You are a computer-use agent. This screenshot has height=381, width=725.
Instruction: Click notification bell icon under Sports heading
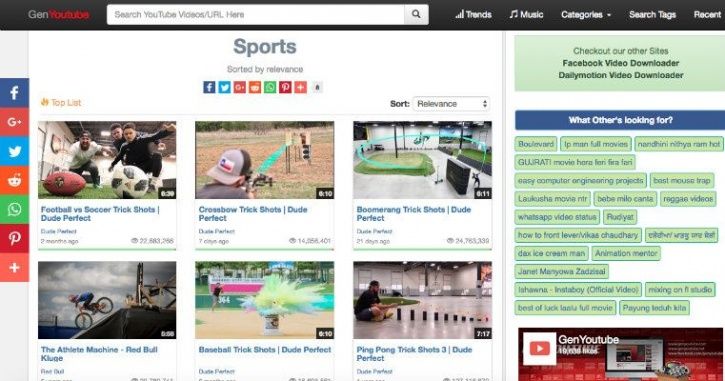click(317, 87)
